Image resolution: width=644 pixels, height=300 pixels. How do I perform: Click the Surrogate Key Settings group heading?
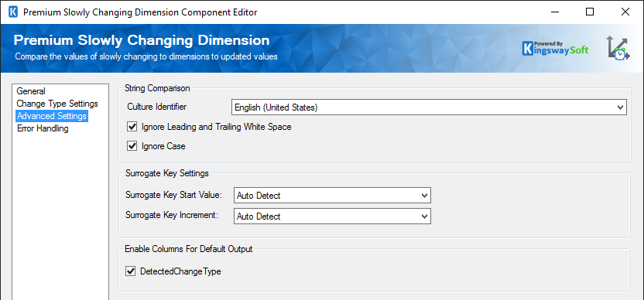coord(166,173)
